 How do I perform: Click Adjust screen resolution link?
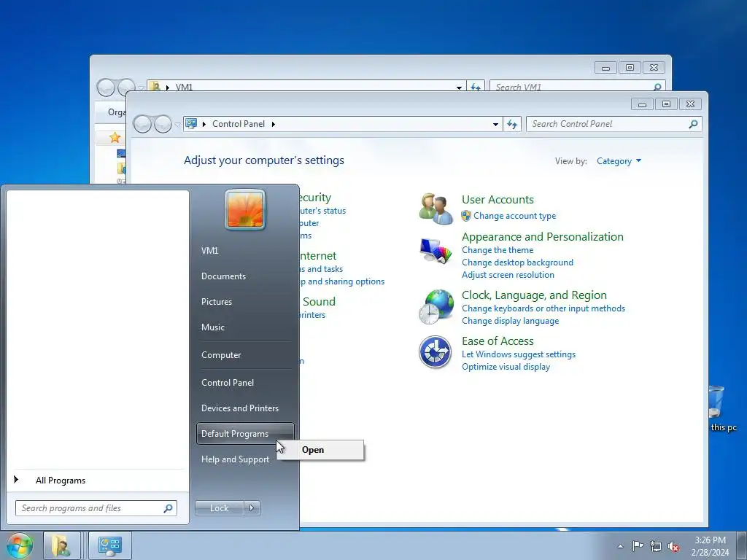[508, 275]
